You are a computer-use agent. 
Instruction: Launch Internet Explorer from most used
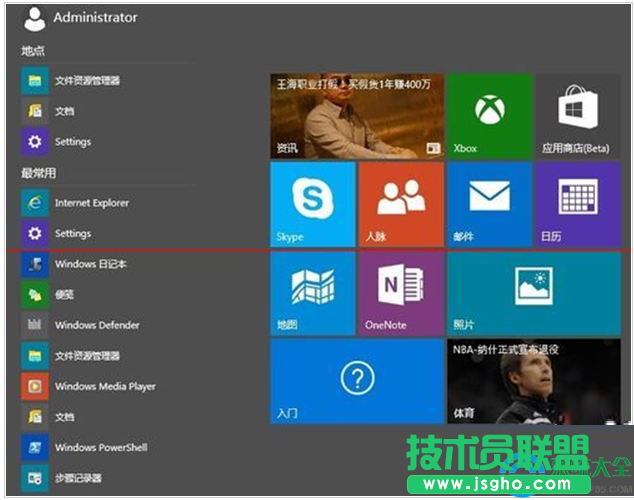click(x=75, y=203)
